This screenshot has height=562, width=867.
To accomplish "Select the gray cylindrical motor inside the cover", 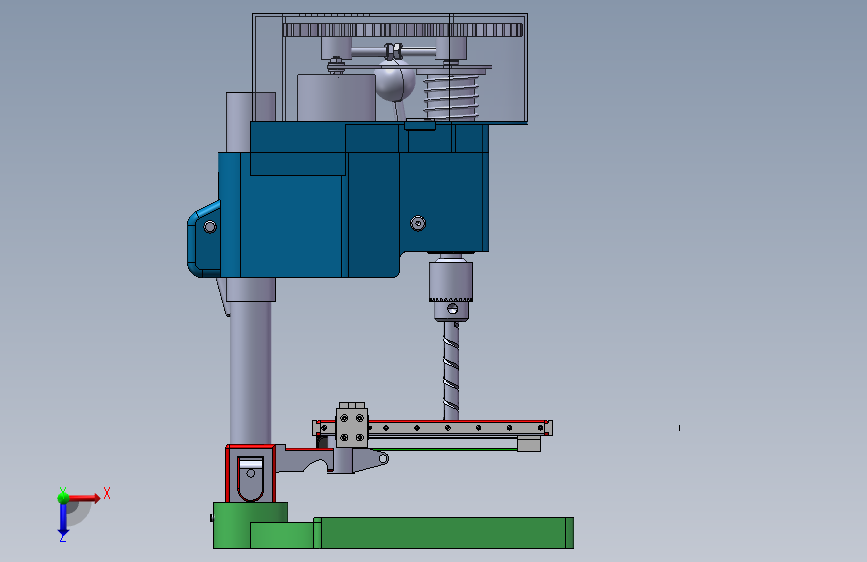I will pos(336,98).
